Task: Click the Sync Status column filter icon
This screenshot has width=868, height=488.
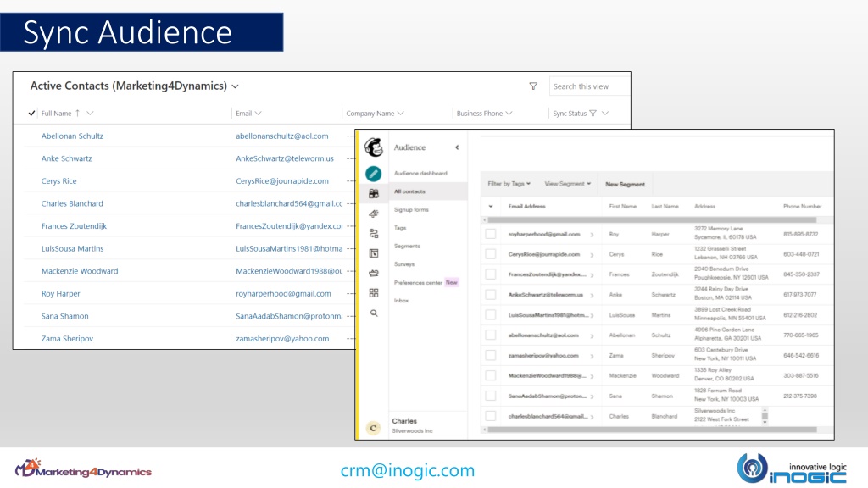Action: pos(593,114)
